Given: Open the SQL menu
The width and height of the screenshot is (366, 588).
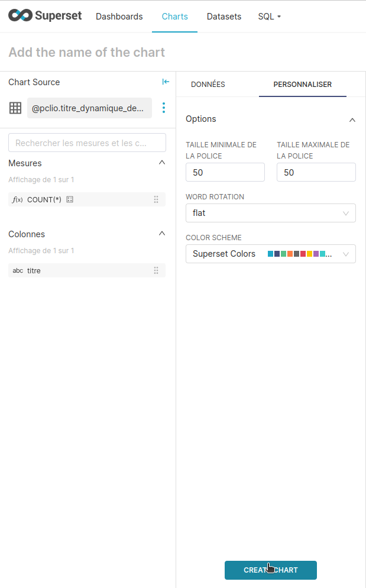Looking at the screenshot, I should [x=269, y=17].
